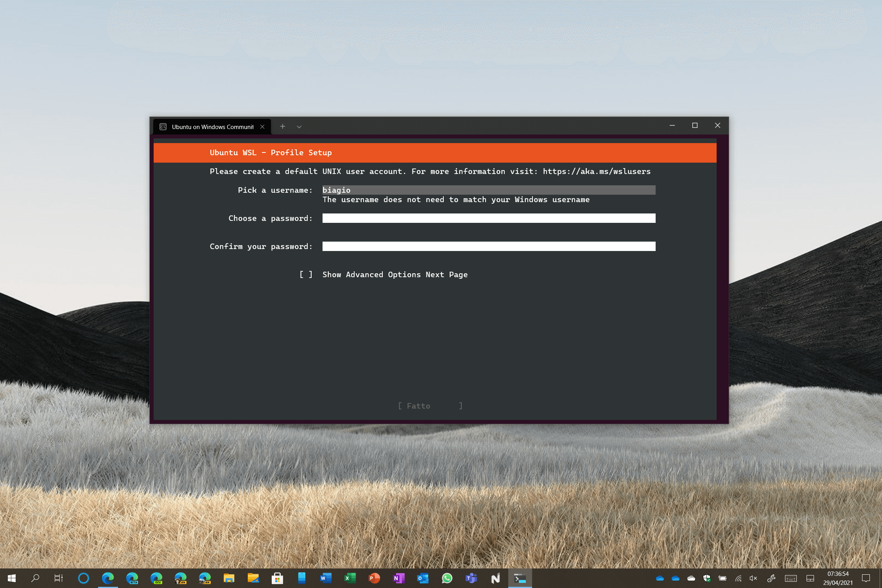
Task: Click the Pick a username input field
Action: (x=489, y=190)
